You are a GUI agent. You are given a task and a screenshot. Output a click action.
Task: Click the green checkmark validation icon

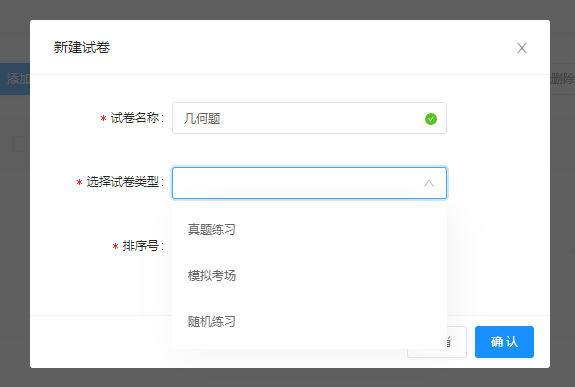tap(431, 119)
